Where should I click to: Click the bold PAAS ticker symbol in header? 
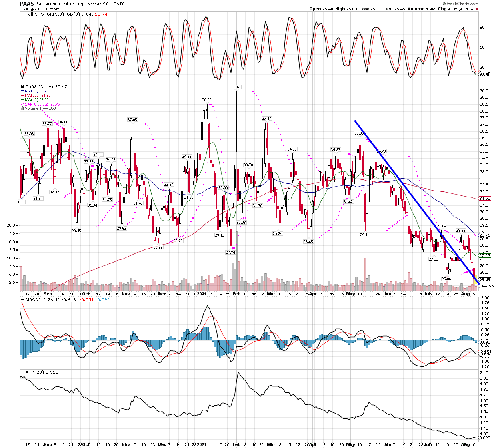pyautogui.click(x=26, y=4)
